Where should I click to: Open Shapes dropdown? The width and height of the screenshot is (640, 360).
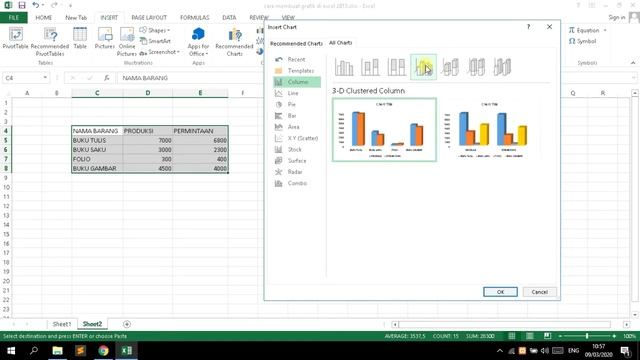(155, 30)
